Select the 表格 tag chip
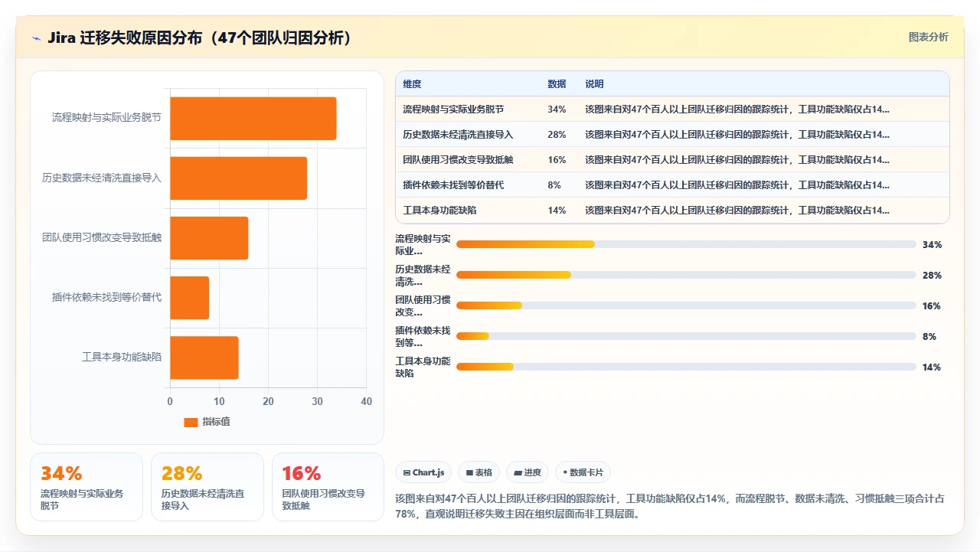 479,472
